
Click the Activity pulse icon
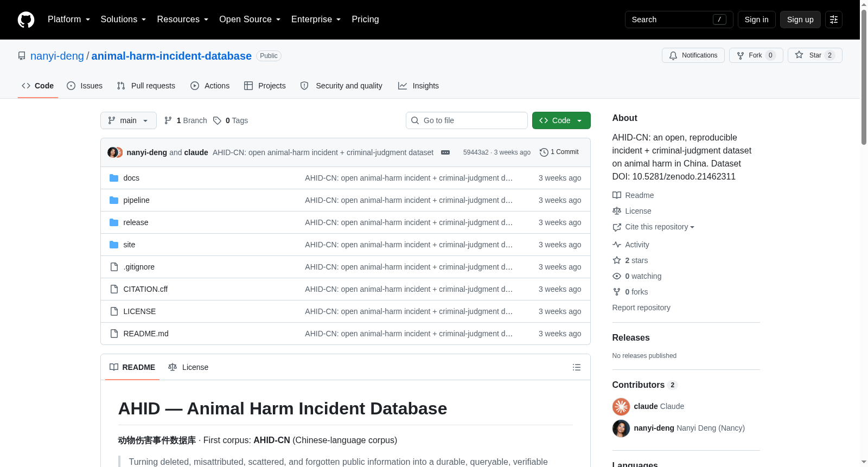pyautogui.click(x=617, y=245)
